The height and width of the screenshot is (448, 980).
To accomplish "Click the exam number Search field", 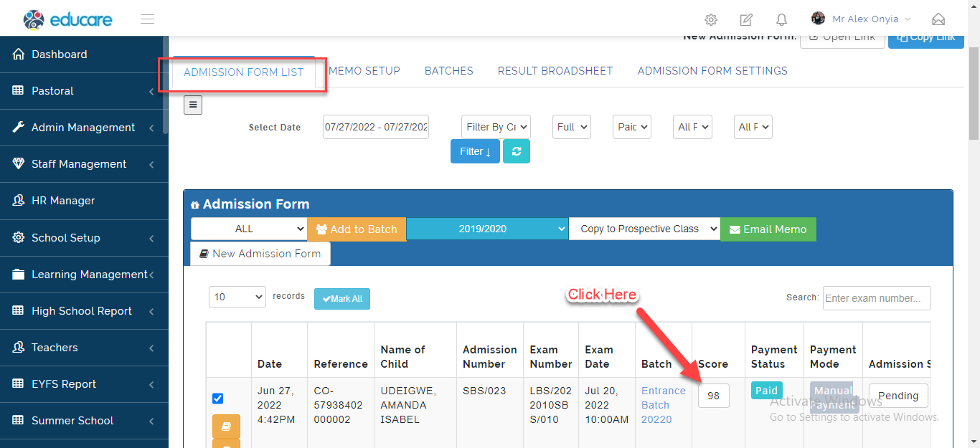I will click(877, 298).
